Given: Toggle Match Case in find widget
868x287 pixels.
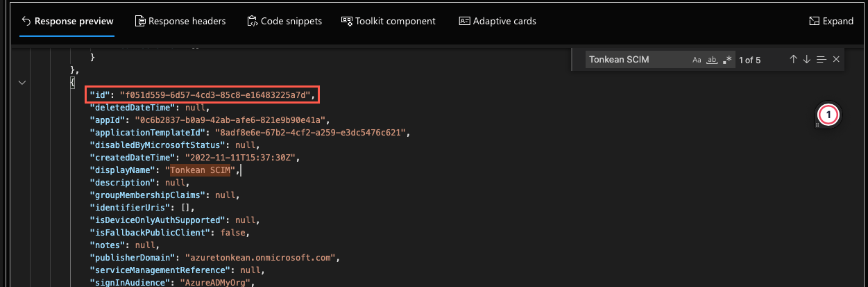Looking at the screenshot, I should pyautogui.click(x=697, y=60).
